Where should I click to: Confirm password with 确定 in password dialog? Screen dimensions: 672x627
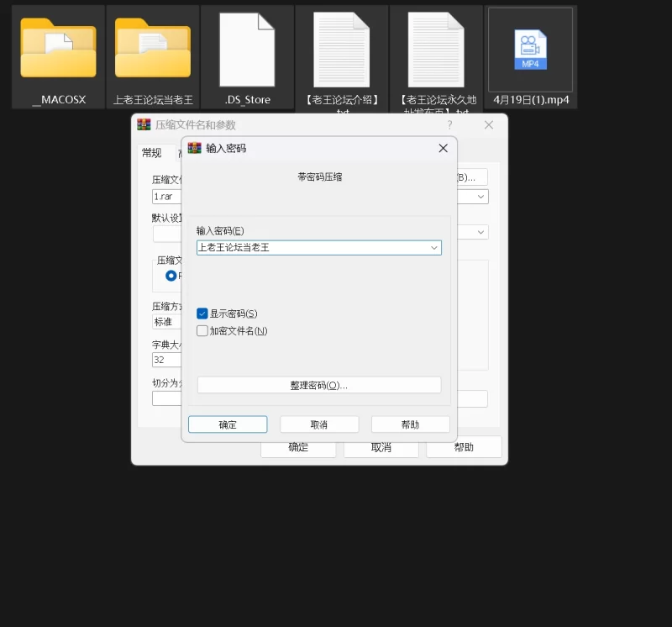click(228, 424)
